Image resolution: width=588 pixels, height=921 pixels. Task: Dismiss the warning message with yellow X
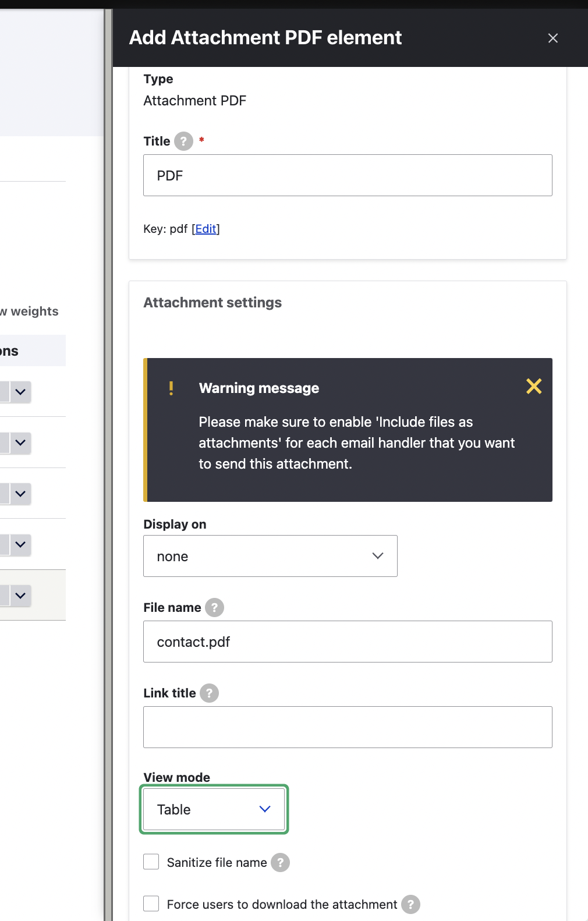[x=534, y=386]
